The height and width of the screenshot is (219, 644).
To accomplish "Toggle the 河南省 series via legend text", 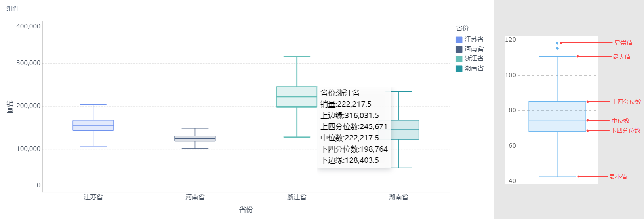I will (474, 49).
